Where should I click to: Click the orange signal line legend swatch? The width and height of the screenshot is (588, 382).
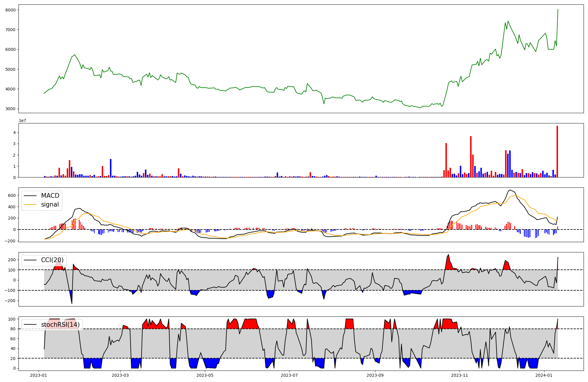(30, 205)
